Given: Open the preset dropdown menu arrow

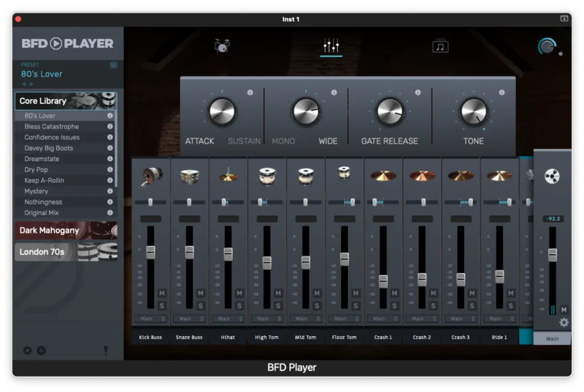Looking at the screenshot, I should click(x=113, y=65).
